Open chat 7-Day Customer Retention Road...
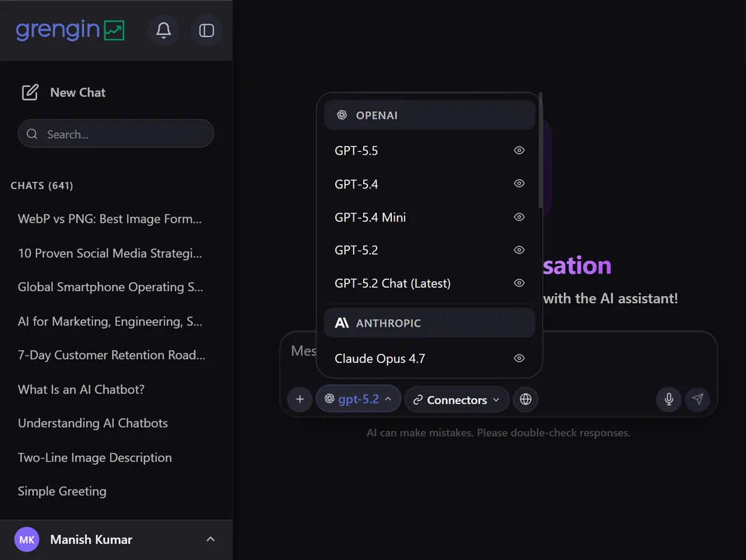 pyautogui.click(x=111, y=355)
